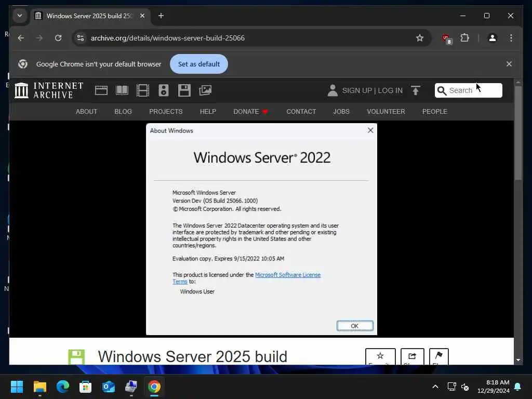Open the Software floppy disk icon
The width and height of the screenshot is (532, 399).
point(184,90)
